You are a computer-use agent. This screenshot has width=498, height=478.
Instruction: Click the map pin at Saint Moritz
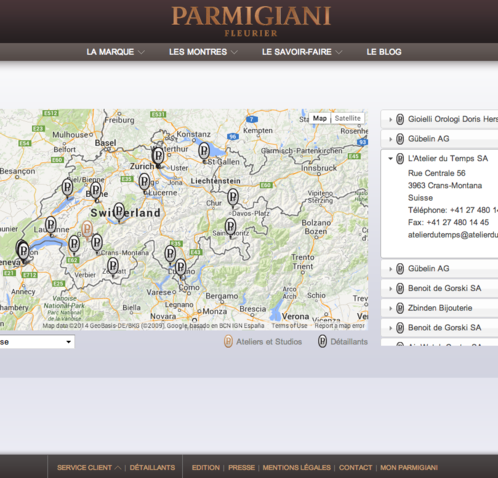coord(230,228)
